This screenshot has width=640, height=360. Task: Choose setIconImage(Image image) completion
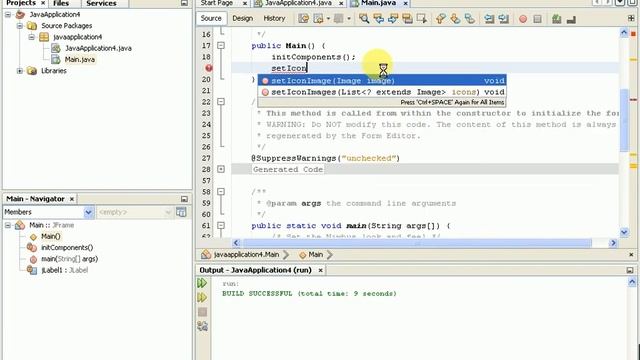(x=382, y=81)
